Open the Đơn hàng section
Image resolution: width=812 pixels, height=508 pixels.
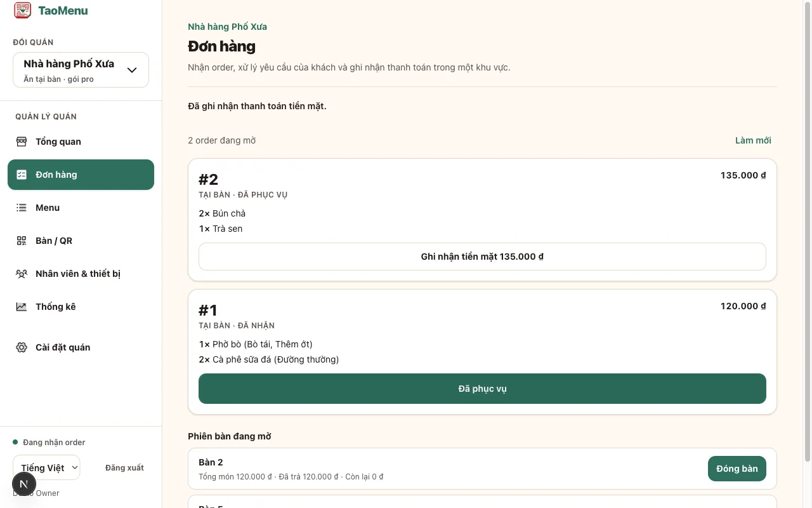[81, 175]
